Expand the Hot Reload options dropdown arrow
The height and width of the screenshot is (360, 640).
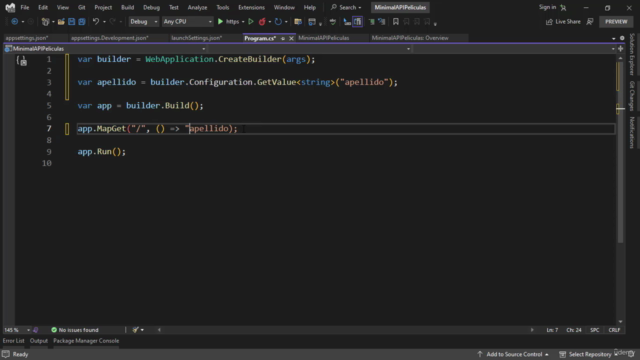click(270, 22)
